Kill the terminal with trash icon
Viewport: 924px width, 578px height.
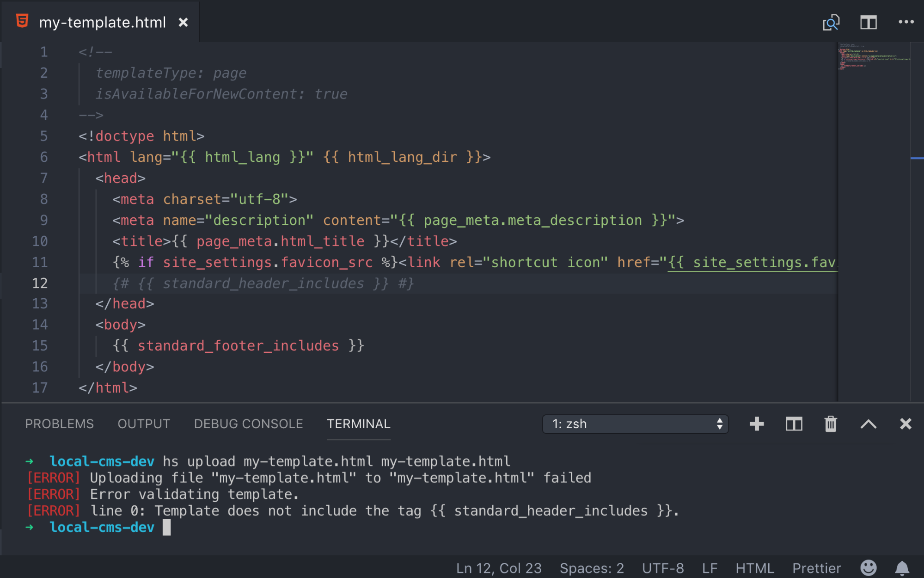pos(830,424)
